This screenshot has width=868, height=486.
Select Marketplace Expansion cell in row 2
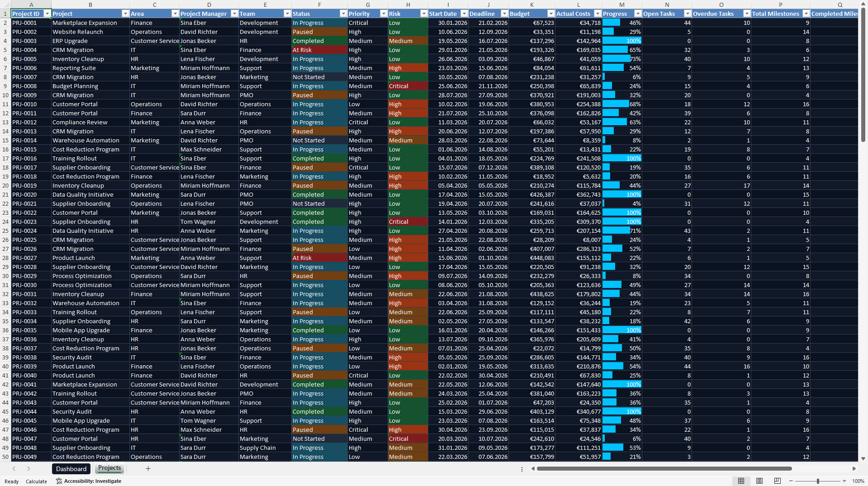click(90, 23)
